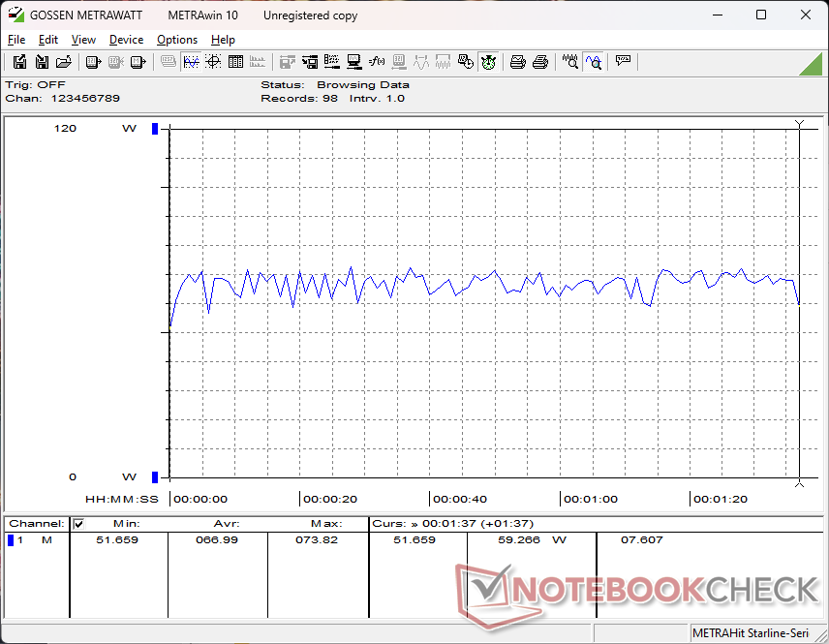Screen dimensions: 829x644
Task: Click the meter icon labeled M with arrow
Action: point(138,62)
